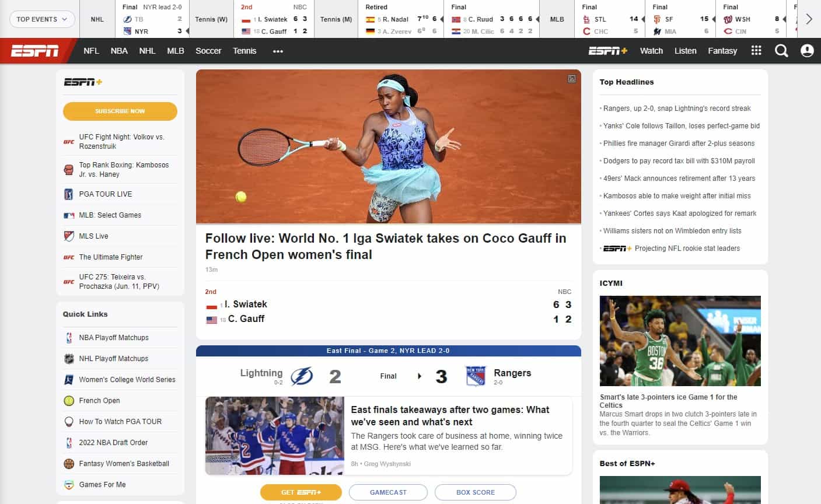Click the boxing glove icon beside Top Rank Boxing
821x504 pixels.
pos(69,170)
